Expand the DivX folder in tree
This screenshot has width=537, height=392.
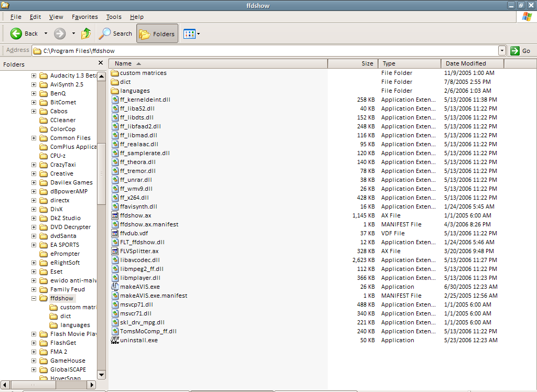click(34, 209)
